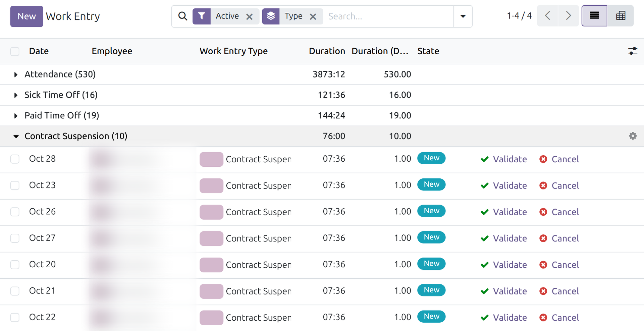Sort by Employee column header
The image size is (644, 331).
(x=112, y=51)
